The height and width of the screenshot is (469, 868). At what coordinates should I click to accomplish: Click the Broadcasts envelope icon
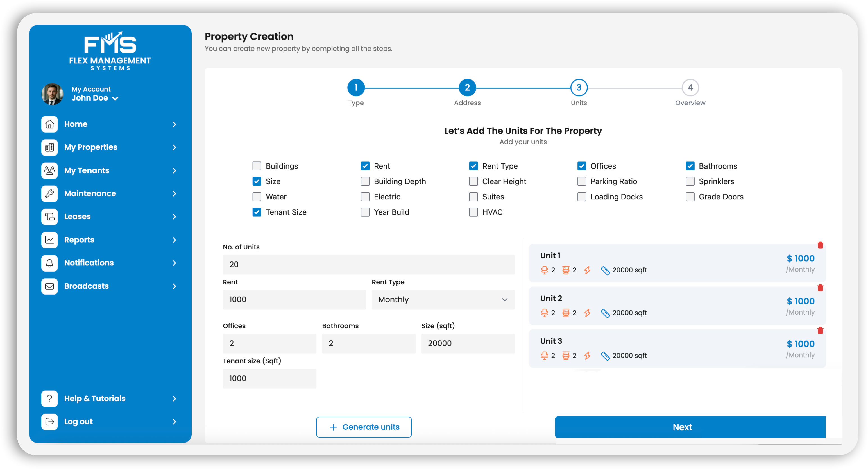(49, 286)
